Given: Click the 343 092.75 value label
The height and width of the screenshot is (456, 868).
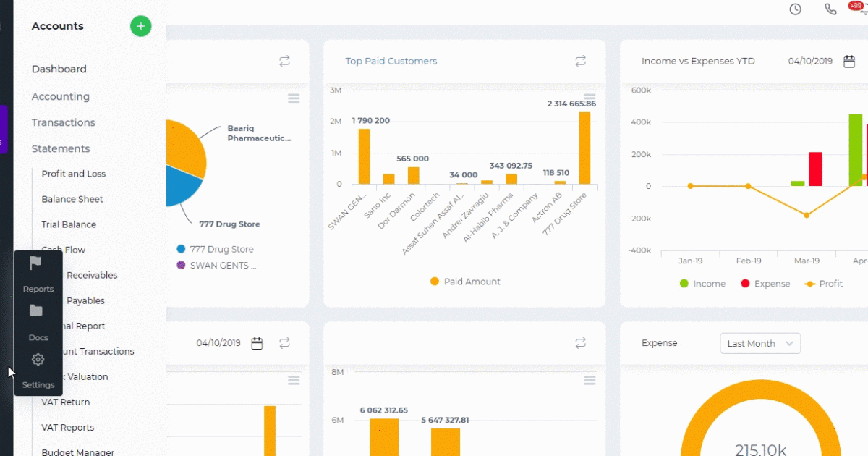Looking at the screenshot, I should [511, 166].
